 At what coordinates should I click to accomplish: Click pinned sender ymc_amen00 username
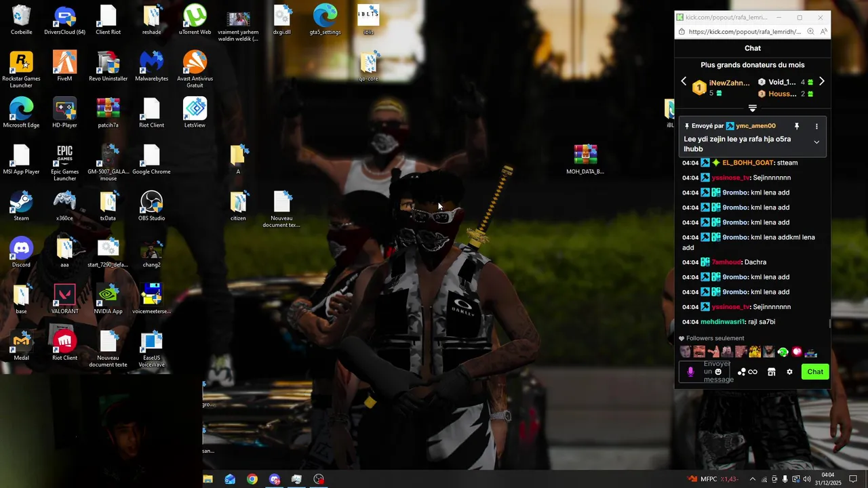click(755, 126)
